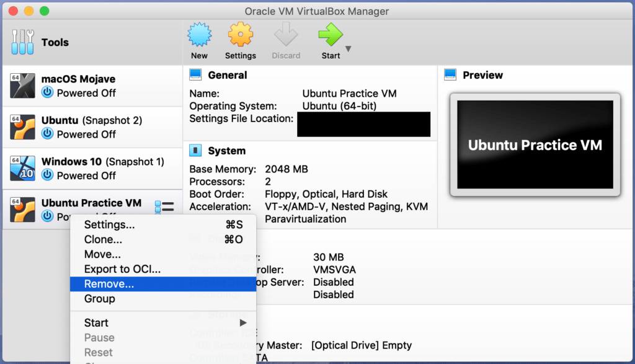
Task: Click the Discard toolbar arrow icon
Action: pos(286,35)
